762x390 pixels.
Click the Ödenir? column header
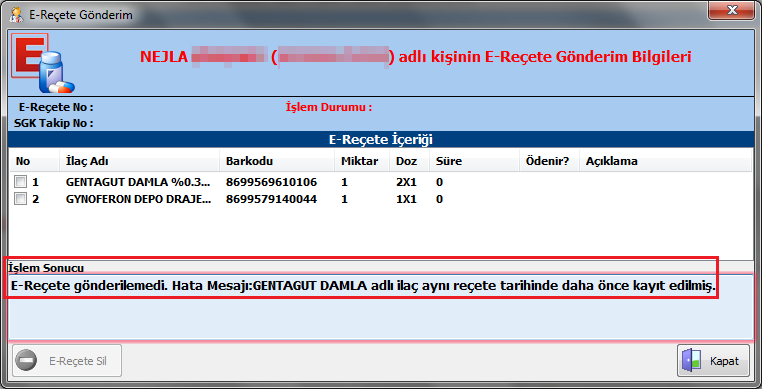548,161
